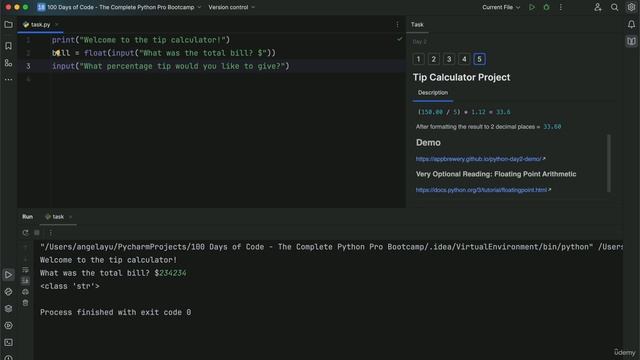Screen dimensions: 640x360
Task: Click the Process finished with exit code 0 text
Action: click(116, 312)
